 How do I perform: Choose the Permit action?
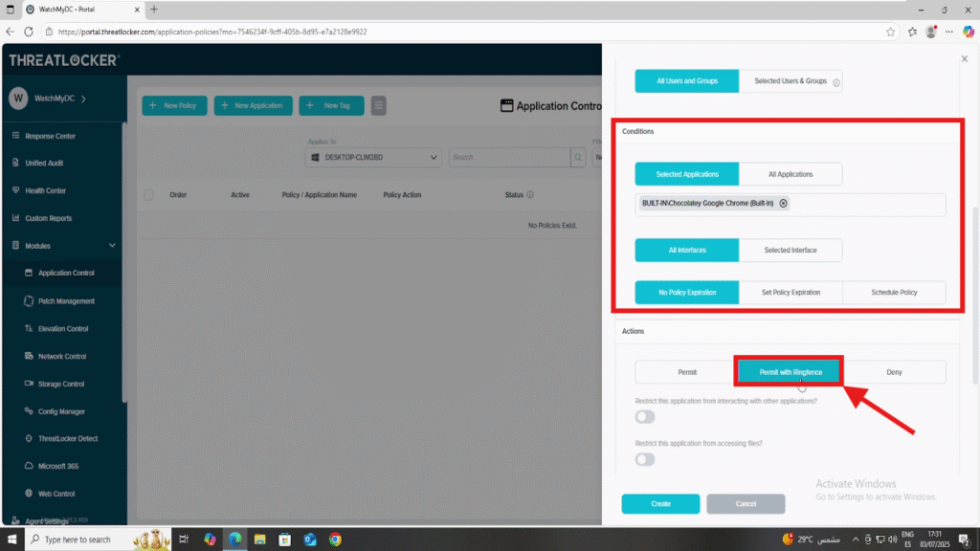687,372
